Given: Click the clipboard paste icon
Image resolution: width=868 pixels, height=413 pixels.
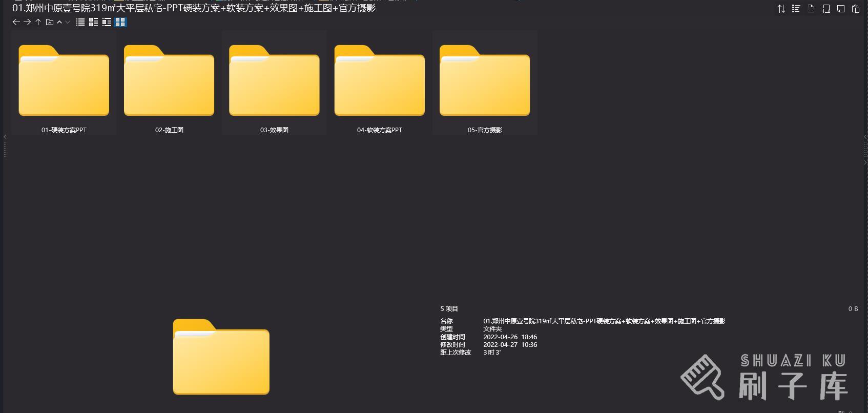Looking at the screenshot, I should pos(856,9).
